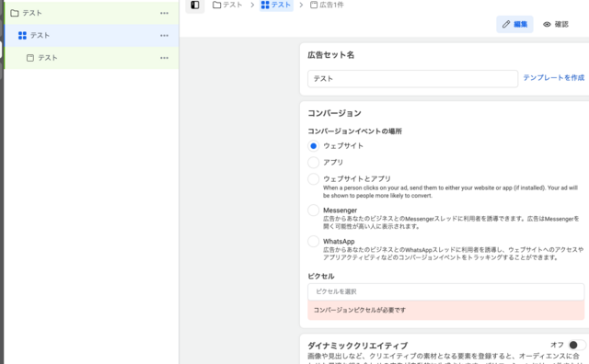Image resolution: width=589 pixels, height=364 pixels.
Task: Open ピクセルを選択 dropdown
Action: [x=445, y=291]
